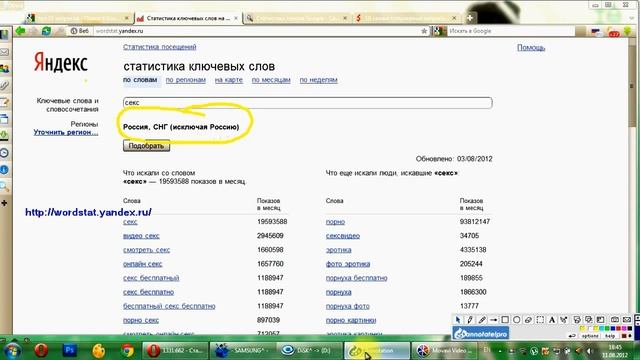Click the plus icon in browser sidebar

pyautogui.click(x=4, y=203)
